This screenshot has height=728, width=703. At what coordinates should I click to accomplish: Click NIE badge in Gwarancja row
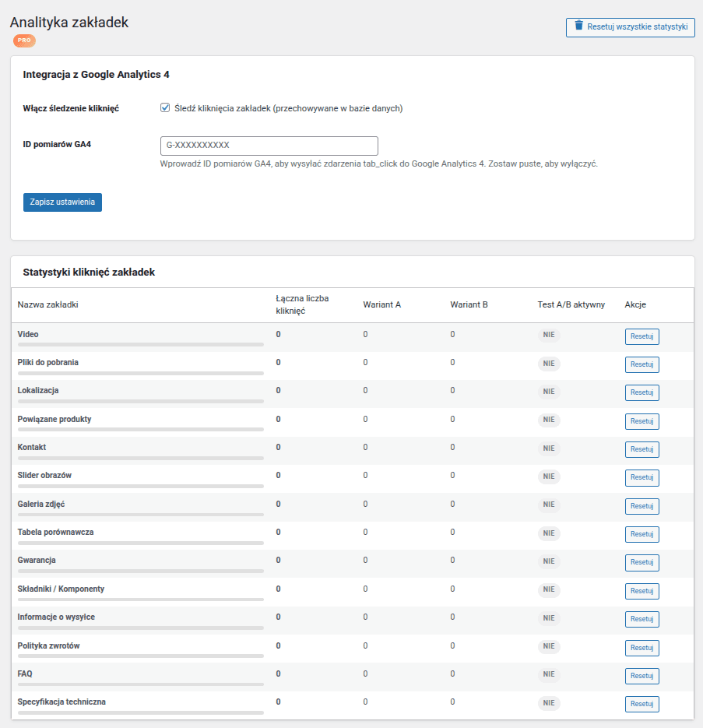tap(549, 561)
